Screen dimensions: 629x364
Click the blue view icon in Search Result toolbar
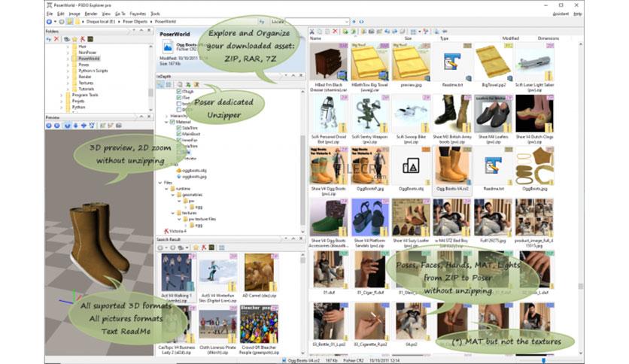pyautogui.click(x=222, y=247)
